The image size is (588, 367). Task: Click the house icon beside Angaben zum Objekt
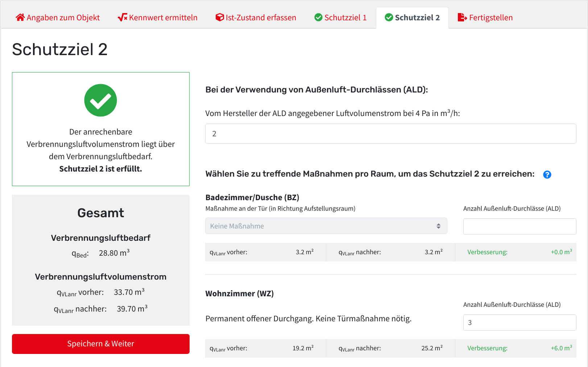[20, 17]
